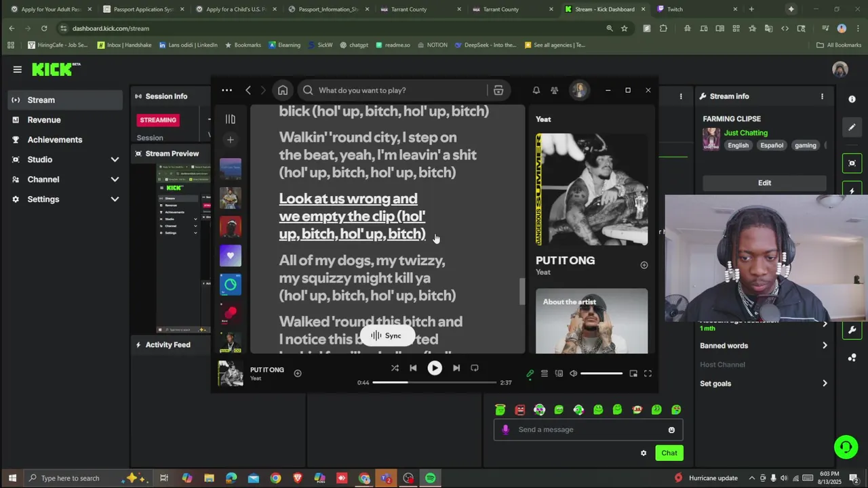Click the Edit stream info button
Screen dimensions: 868x488
[764, 183]
